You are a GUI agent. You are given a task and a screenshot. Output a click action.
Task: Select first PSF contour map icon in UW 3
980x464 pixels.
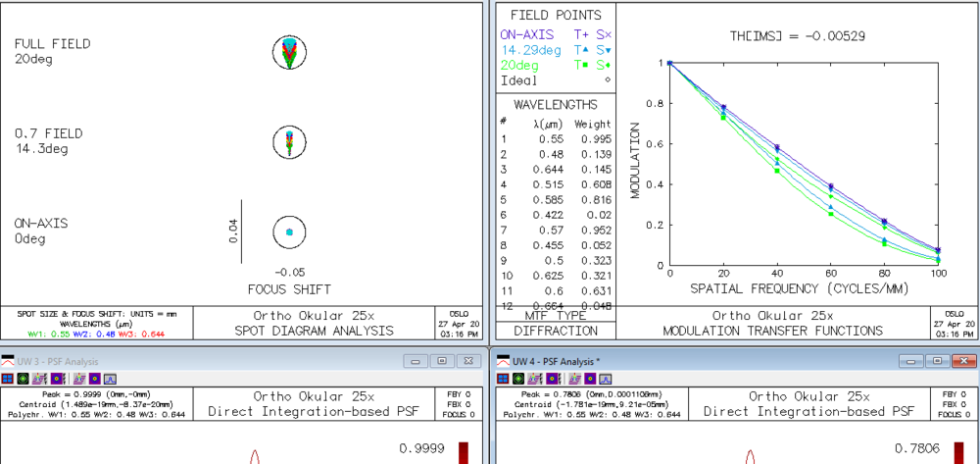tap(58, 379)
